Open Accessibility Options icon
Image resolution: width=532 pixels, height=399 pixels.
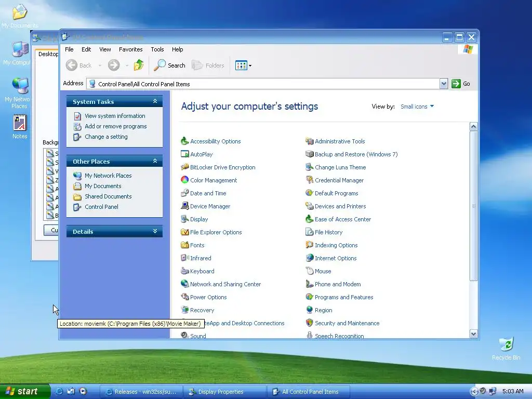(184, 141)
